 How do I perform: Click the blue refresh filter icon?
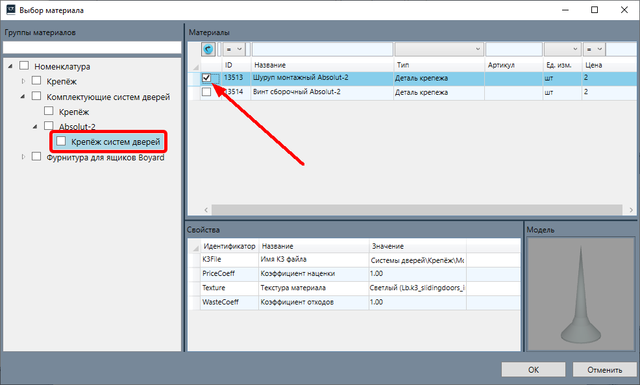tap(208, 49)
